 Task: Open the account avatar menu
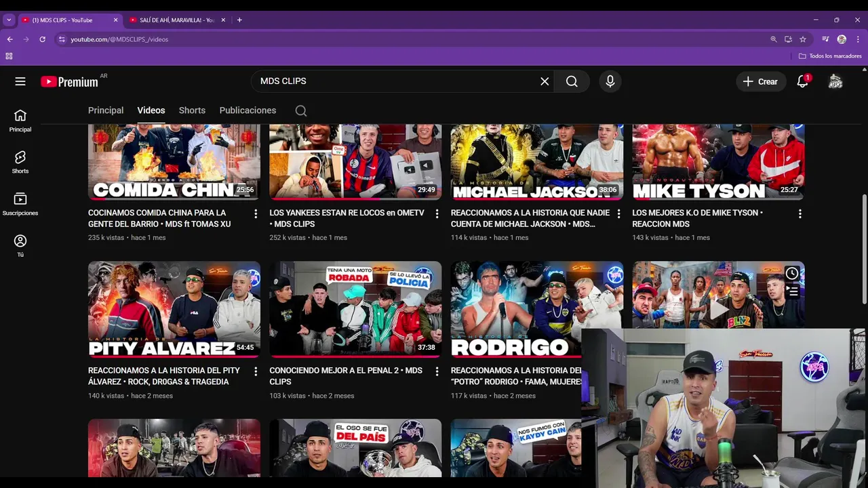pyautogui.click(x=835, y=81)
